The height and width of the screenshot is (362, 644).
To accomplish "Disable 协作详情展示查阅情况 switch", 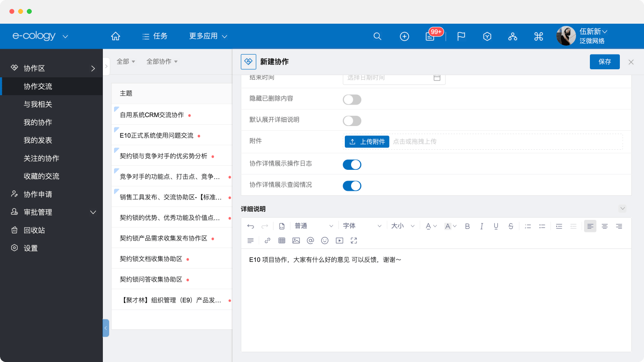I will click(352, 185).
